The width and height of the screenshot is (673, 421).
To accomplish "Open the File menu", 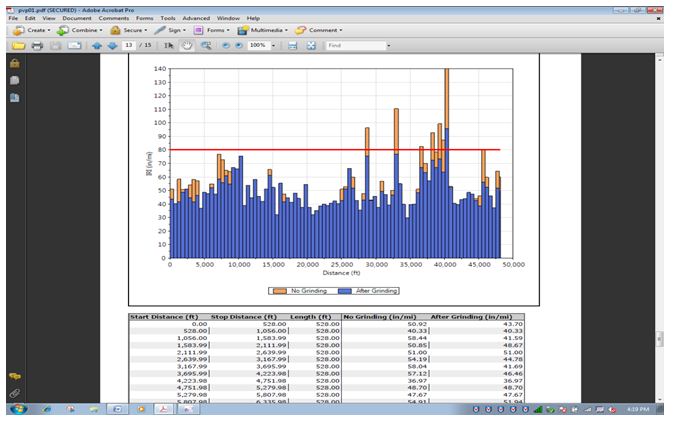I will [13, 18].
